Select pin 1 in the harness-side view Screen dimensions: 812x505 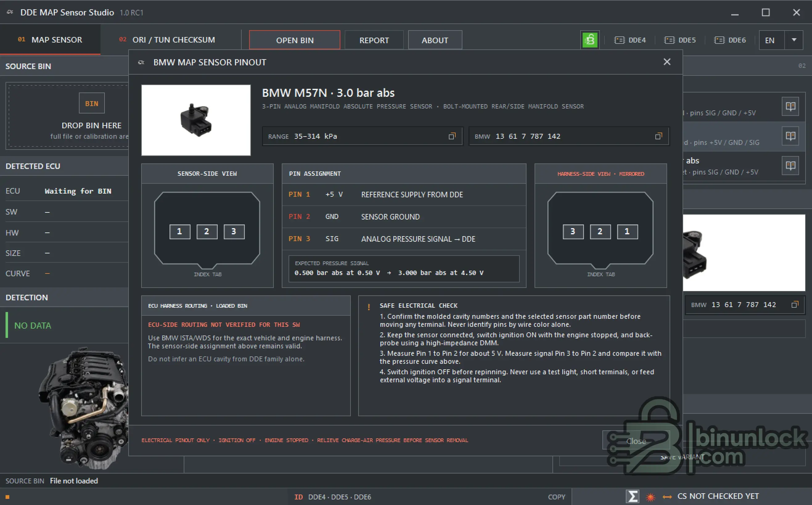tap(627, 232)
